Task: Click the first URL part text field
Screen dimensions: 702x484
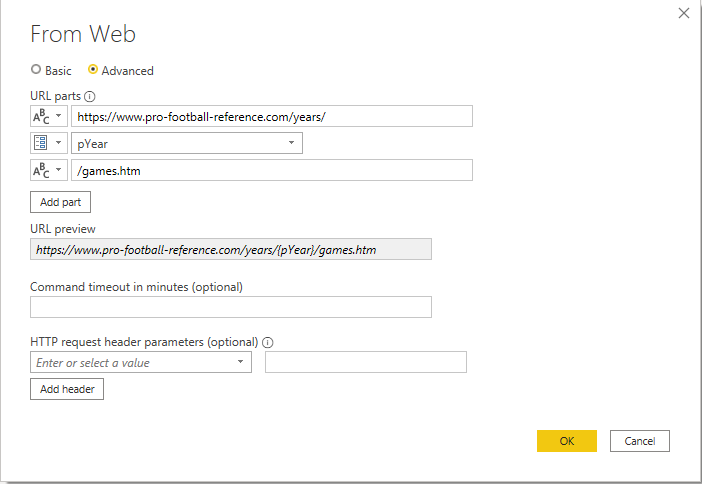Action: coord(271,116)
